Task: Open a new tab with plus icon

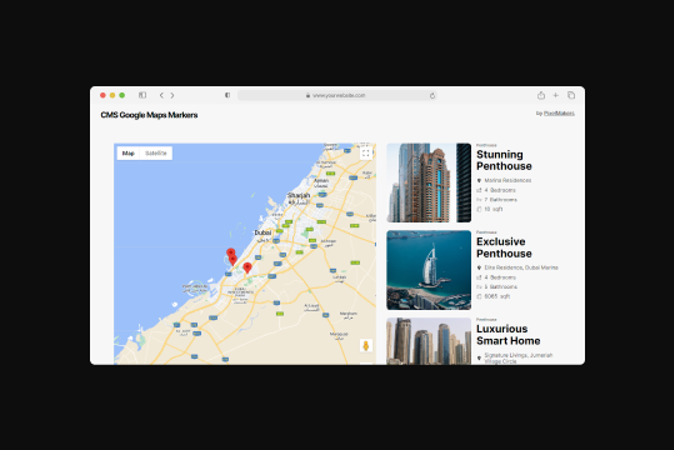Action: coord(556,95)
